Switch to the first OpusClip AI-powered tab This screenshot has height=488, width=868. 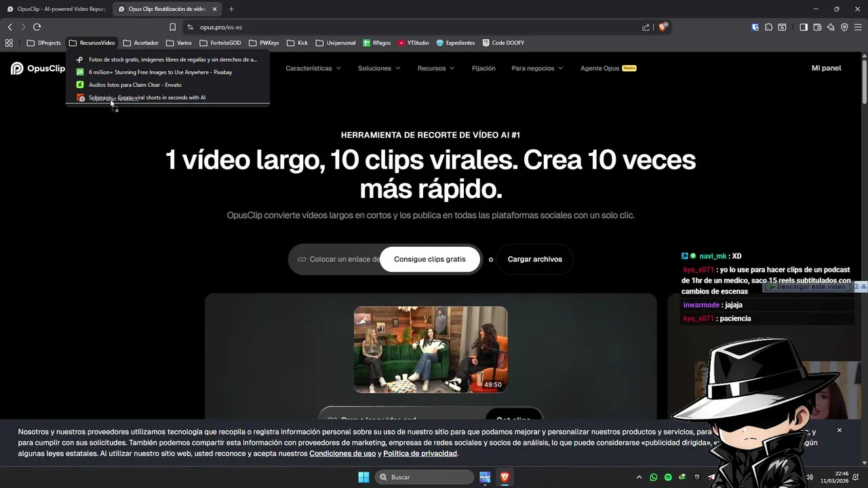point(56,9)
